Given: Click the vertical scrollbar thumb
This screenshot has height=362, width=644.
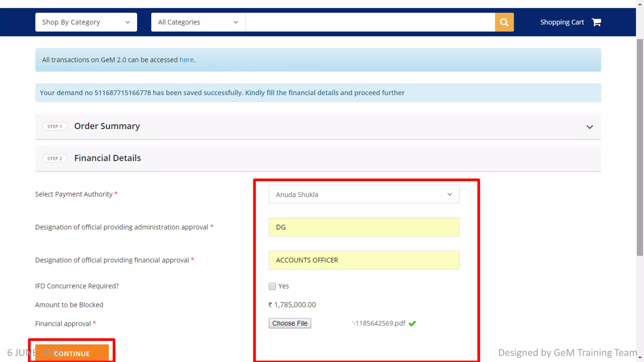Looking at the screenshot, I should (x=640, y=148).
